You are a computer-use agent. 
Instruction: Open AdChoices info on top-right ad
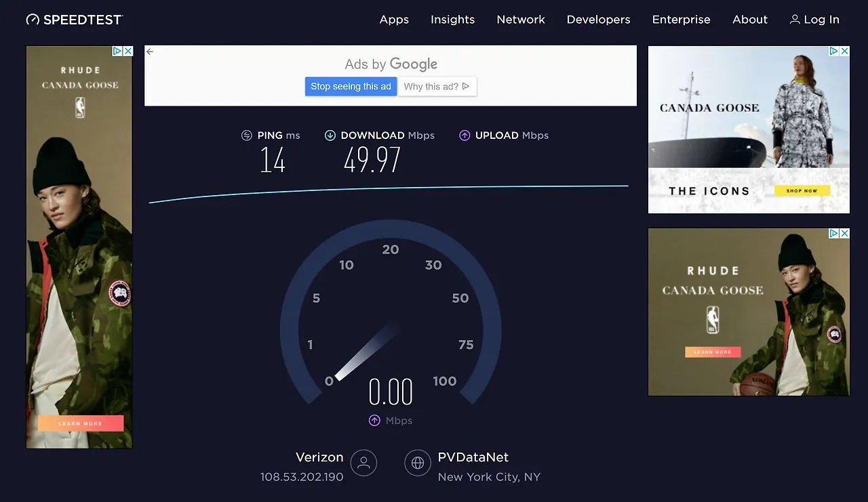[x=834, y=51]
